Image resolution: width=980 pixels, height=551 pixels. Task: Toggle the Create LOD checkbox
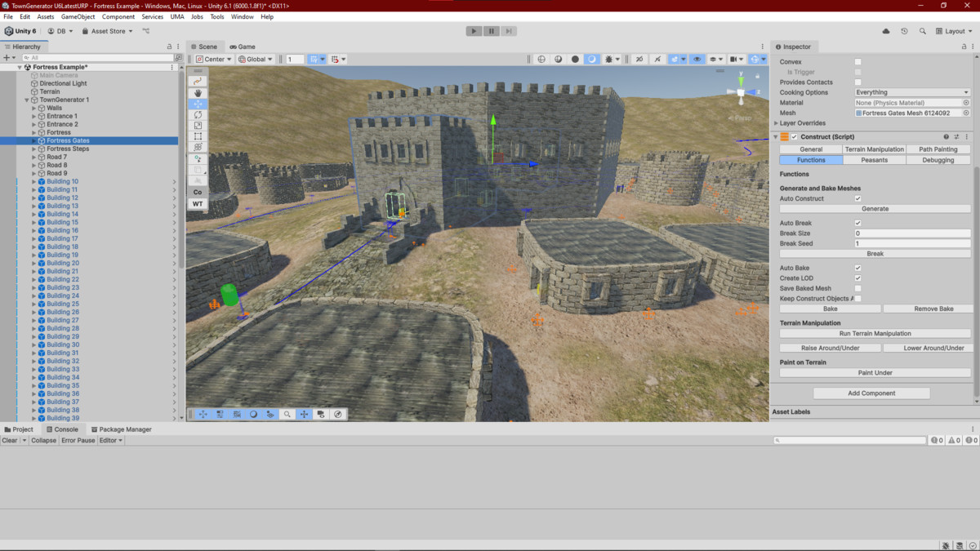857,278
